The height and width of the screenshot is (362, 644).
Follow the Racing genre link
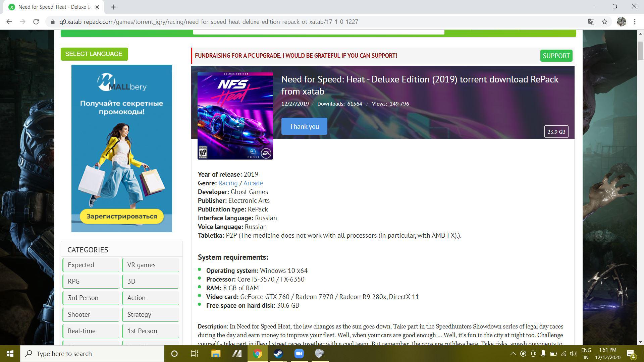pos(228,183)
